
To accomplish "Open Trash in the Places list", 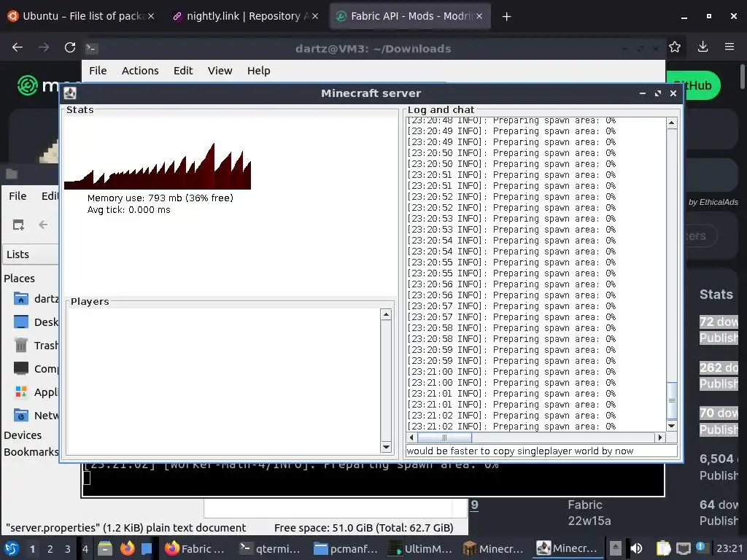I will [36, 345].
